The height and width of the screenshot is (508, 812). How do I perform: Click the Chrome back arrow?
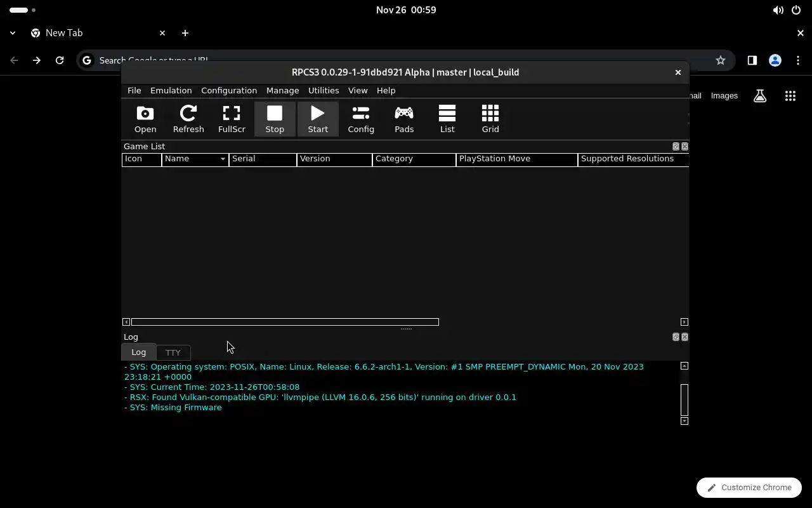tap(14, 60)
